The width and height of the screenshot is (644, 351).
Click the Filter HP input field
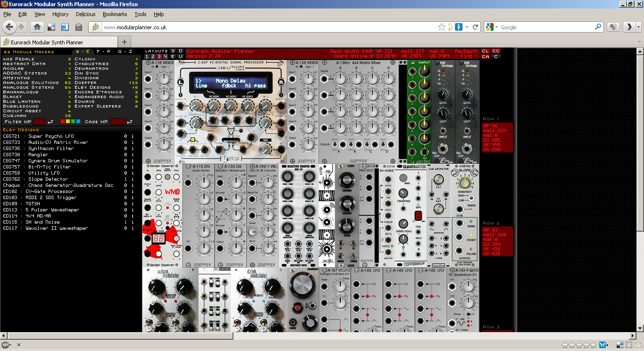[39, 122]
